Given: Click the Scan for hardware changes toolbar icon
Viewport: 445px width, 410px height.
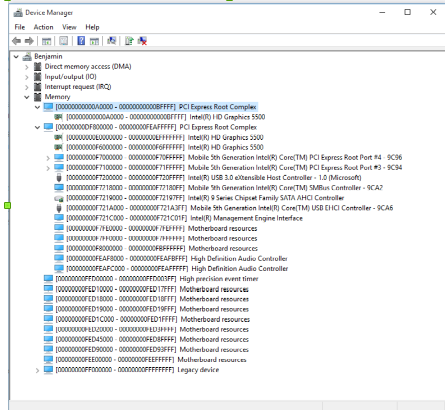Looking at the screenshot, I should point(112,41).
